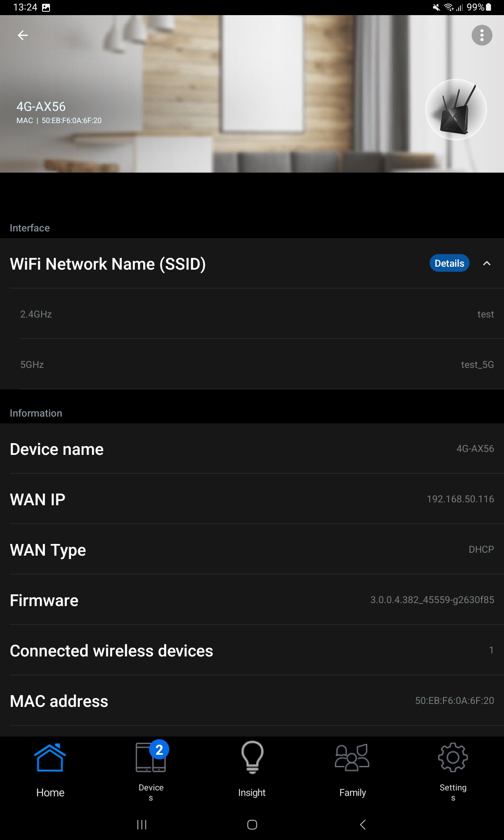Screen dimensions: 504x840
Task: Go to the Home tab
Action: pyautogui.click(x=50, y=771)
